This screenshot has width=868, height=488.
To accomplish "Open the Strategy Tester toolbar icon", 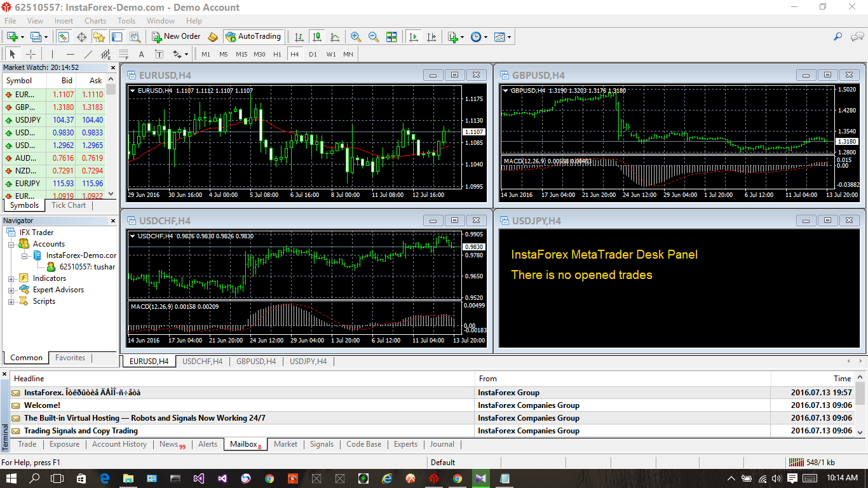I will tap(135, 37).
